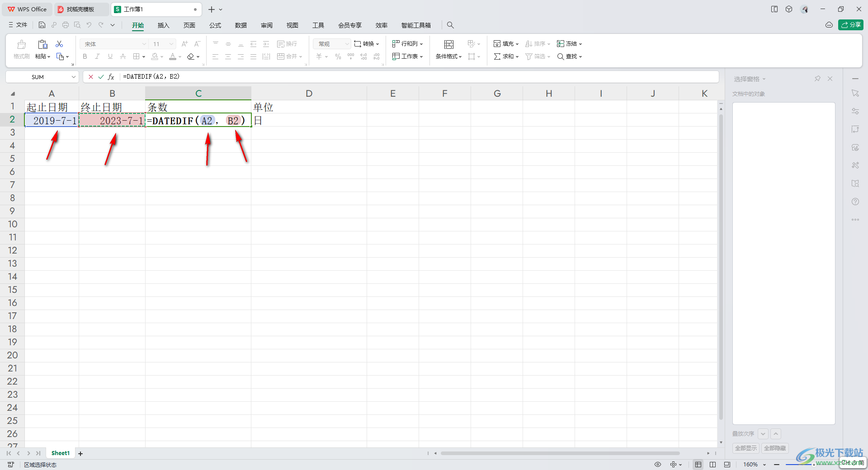Click the 全部显示 show all button
This screenshot has height=470, width=868.
pos(746,448)
